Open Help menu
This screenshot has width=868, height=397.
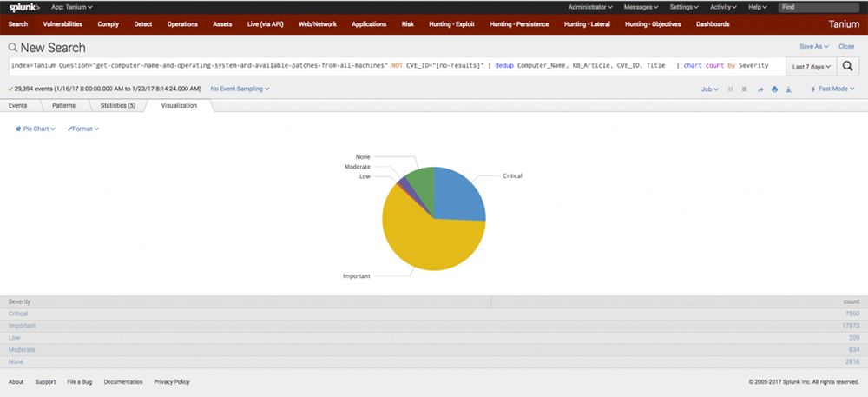[x=757, y=7]
